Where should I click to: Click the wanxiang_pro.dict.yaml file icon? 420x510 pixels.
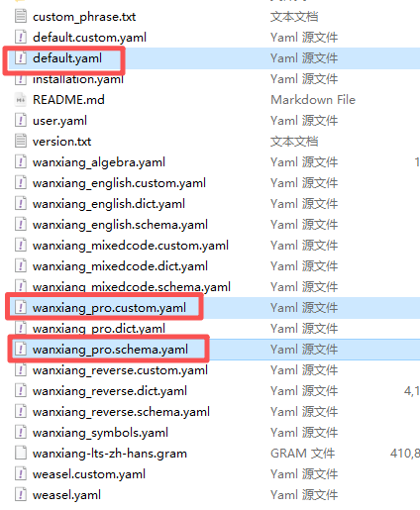point(21,328)
